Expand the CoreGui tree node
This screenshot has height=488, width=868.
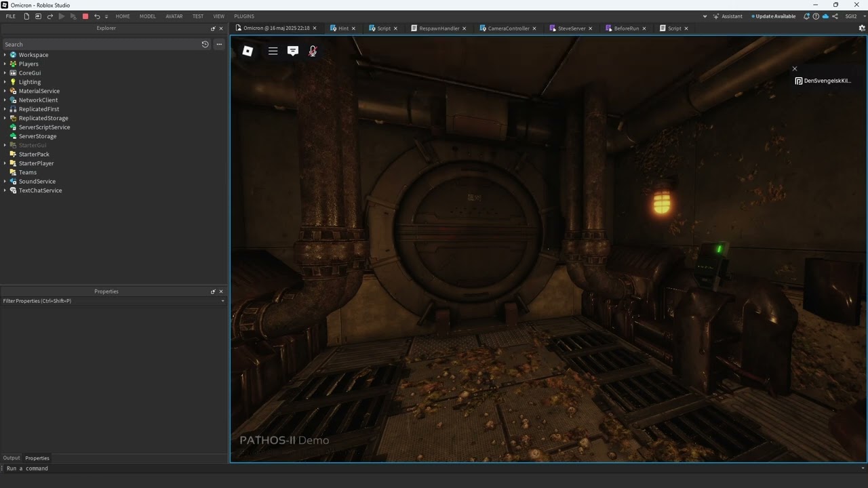coord(5,73)
